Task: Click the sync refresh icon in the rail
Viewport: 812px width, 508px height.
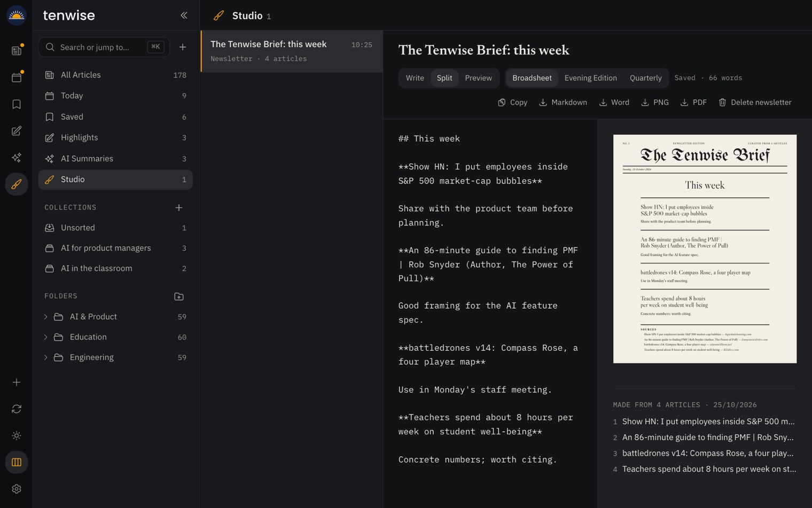Action: (x=17, y=409)
